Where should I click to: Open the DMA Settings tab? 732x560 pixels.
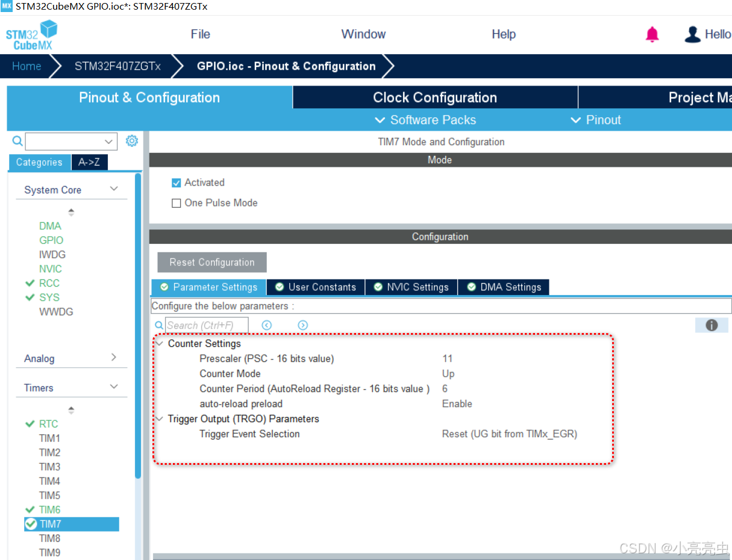click(x=504, y=287)
